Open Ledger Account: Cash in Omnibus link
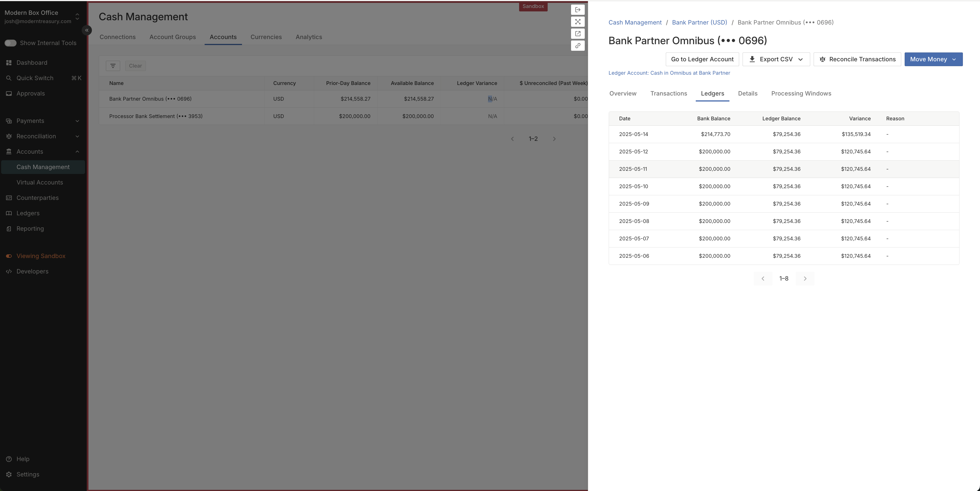The height and width of the screenshot is (491, 980). click(x=669, y=73)
